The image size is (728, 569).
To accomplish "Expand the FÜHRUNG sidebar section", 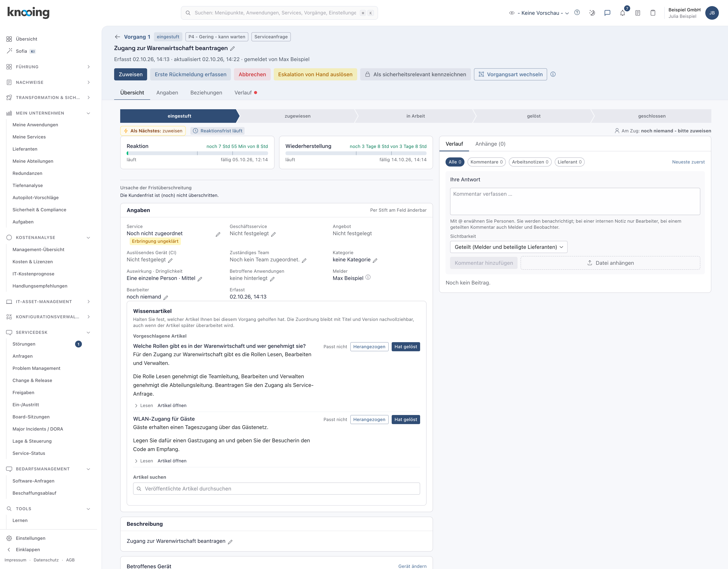I will 48,67.
